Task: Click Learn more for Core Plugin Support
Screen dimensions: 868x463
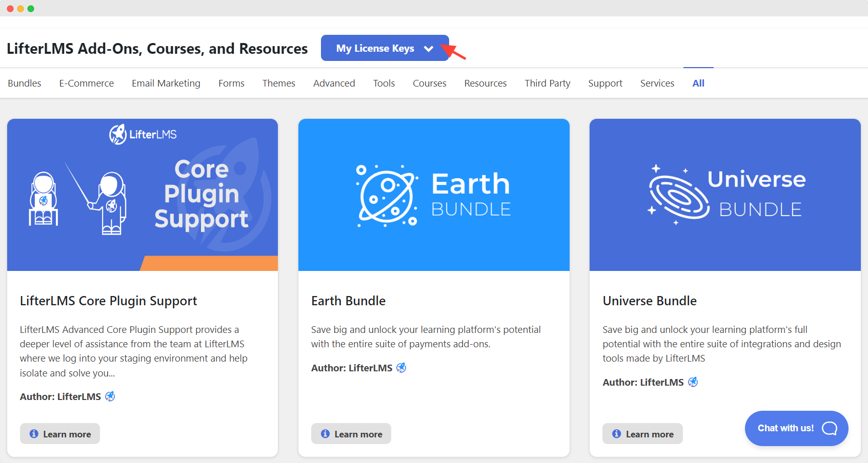Action: (x=60, y=434)
